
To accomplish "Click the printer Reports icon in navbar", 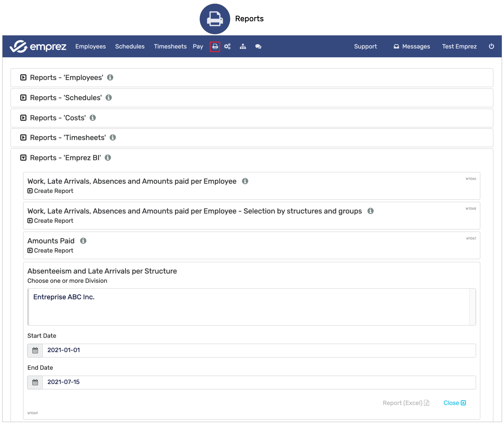I will [x=215, y=46].
